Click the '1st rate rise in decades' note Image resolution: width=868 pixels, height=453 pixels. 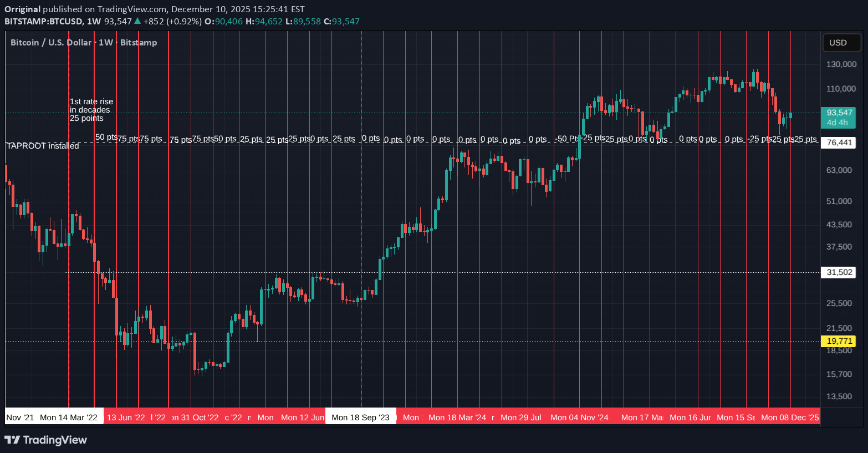pos(91,110)
